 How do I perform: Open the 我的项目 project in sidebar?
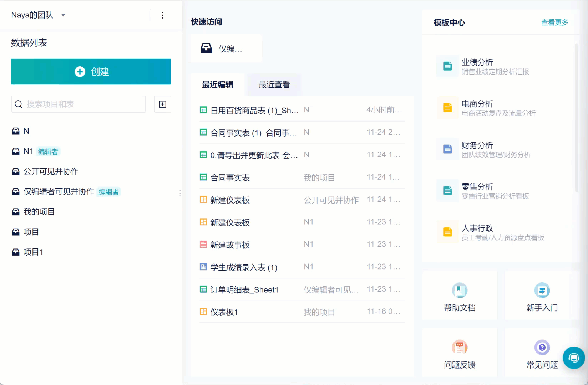click(x=39, y=212)
